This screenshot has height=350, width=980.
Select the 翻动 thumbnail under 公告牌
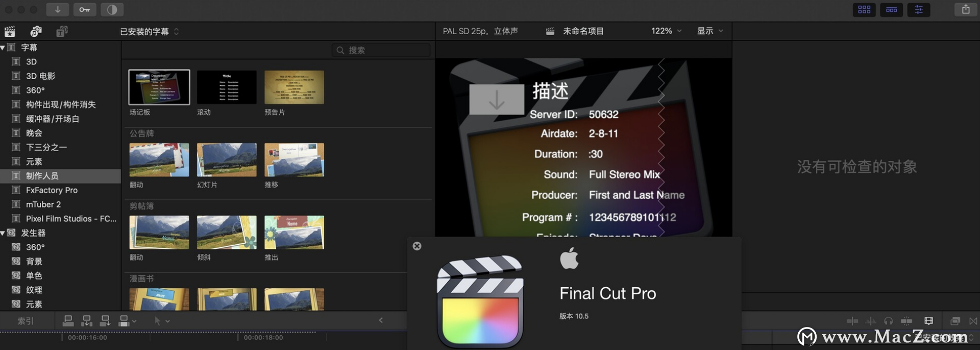pos(159,160)
